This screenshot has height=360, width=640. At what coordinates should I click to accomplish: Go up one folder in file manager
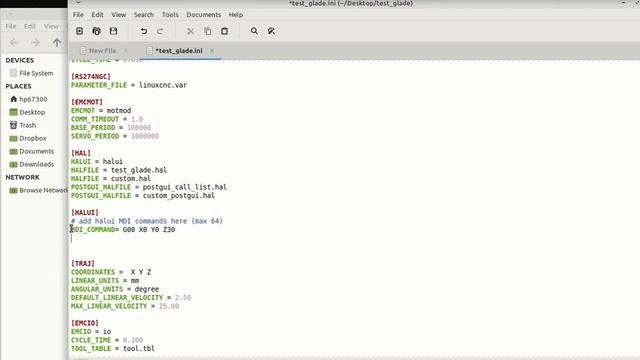point(57,42)
